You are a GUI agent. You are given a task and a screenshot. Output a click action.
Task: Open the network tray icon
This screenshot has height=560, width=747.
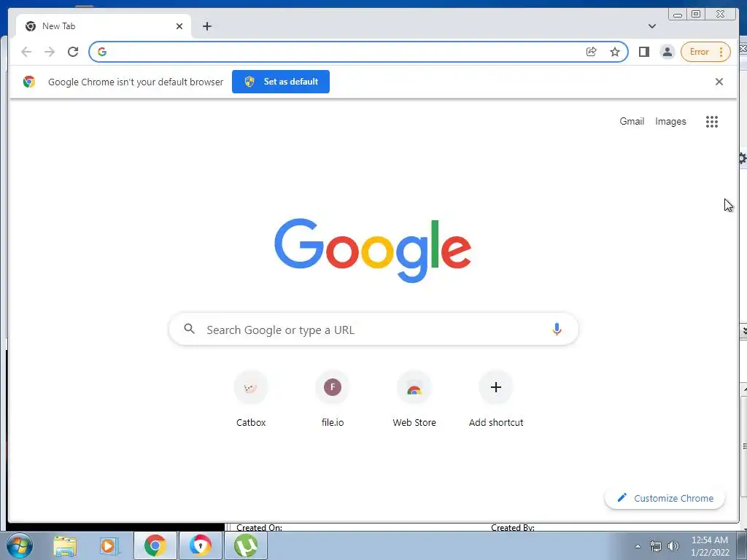(656, 546)
